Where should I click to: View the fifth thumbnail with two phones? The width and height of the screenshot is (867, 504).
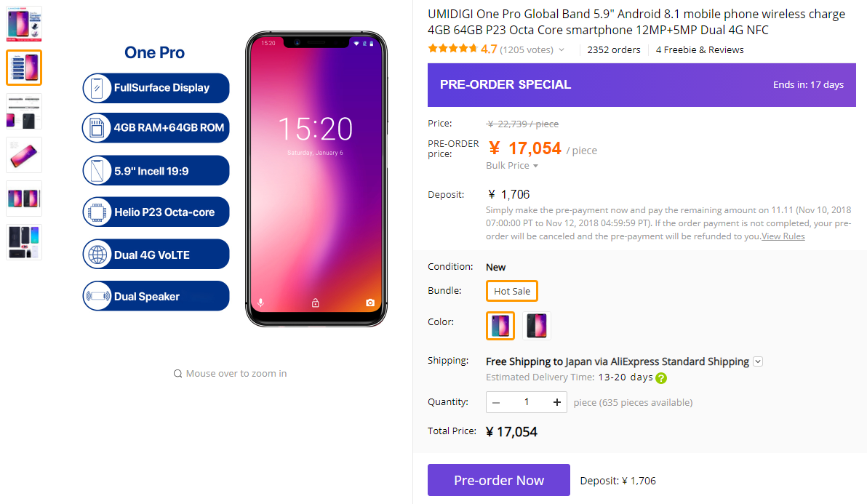click(24, 199)
